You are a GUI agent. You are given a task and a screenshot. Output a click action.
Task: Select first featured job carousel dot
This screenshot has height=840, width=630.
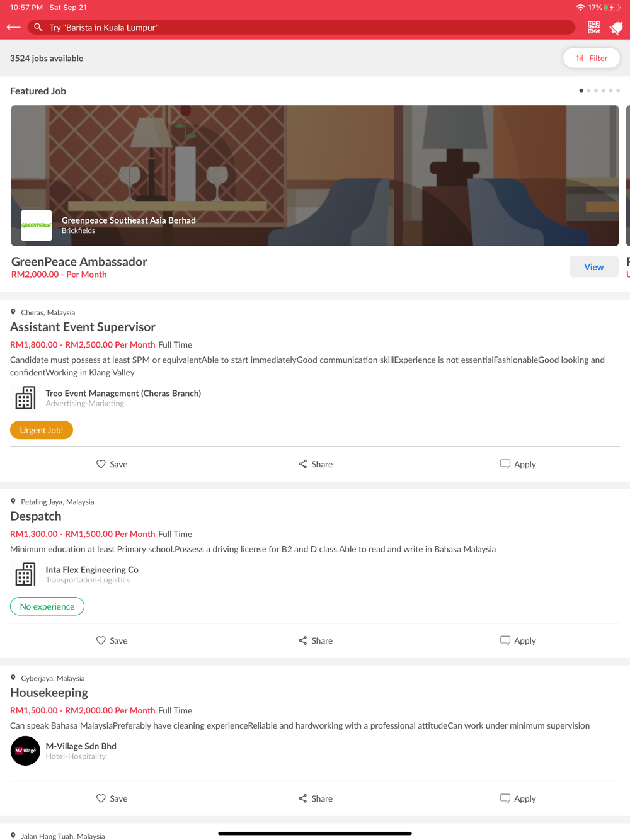581,91
